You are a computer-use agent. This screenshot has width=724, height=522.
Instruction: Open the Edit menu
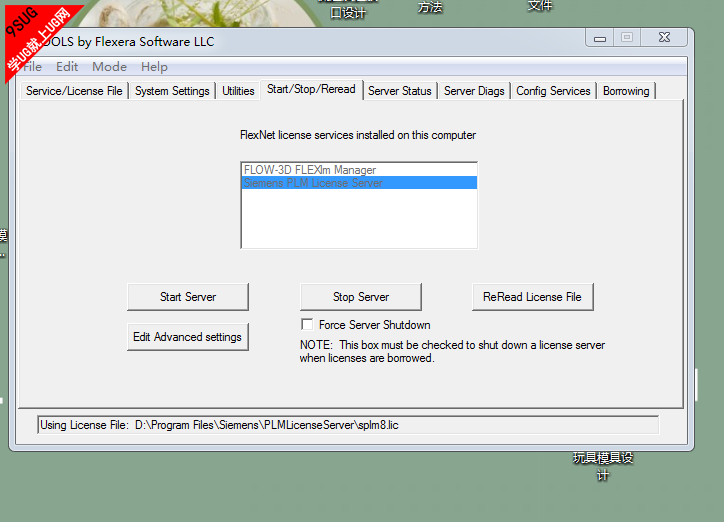pos(67,67)
